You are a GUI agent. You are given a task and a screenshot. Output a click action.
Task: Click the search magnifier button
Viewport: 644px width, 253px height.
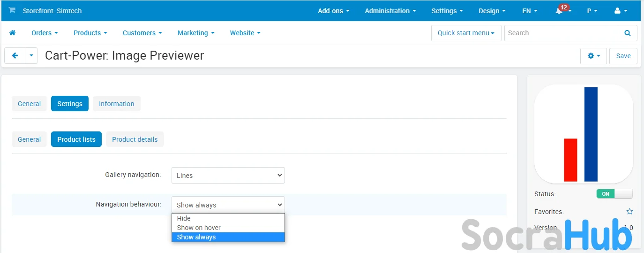(628, 33)
